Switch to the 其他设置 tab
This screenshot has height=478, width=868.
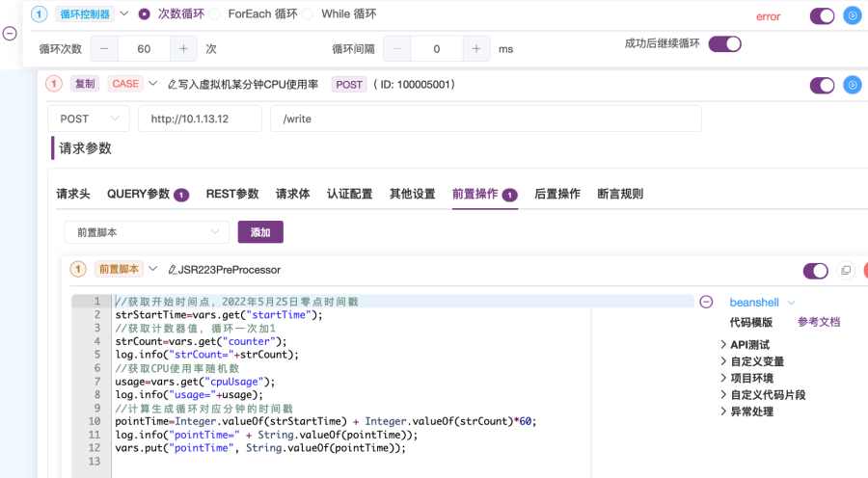pyautogui.click(x=413, y=194)
